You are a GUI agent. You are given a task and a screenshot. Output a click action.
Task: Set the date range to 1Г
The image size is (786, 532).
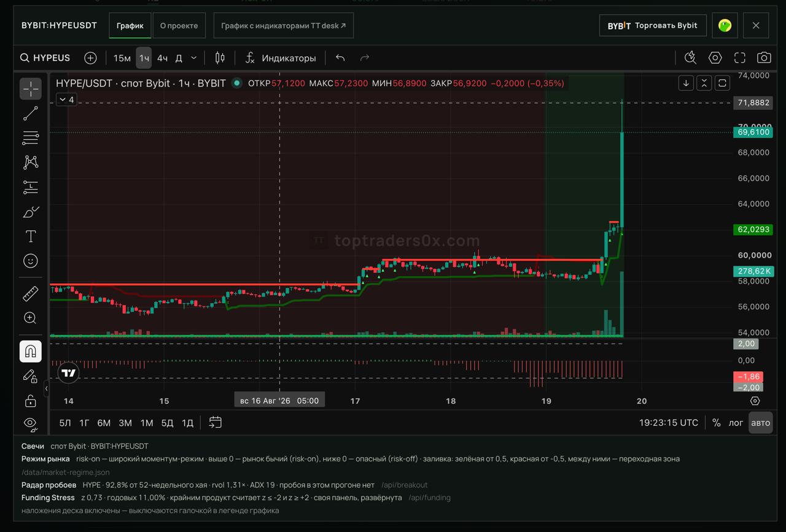[x=85, y=423]
